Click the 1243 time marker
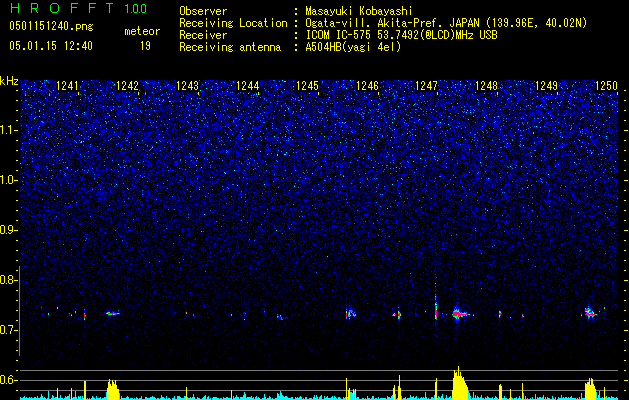629x400 pixels. coord(187,85)
